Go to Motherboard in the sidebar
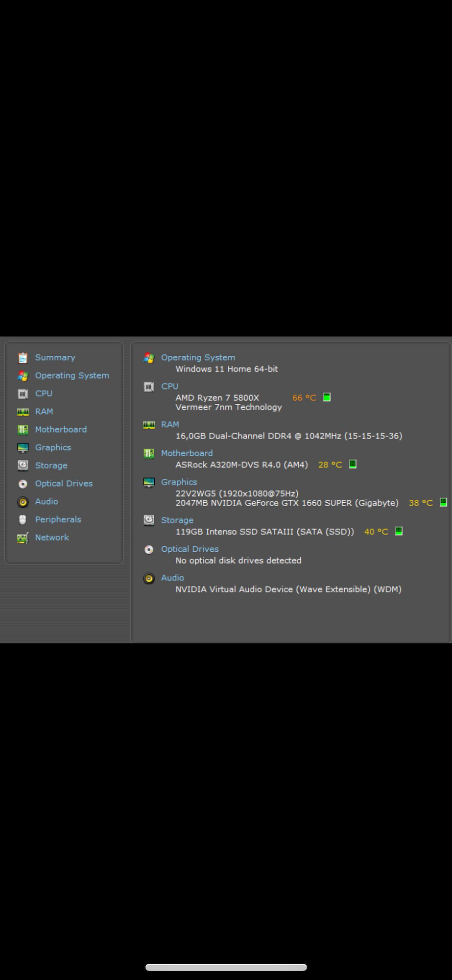Image resolution: width=452 pixels, height=980 pixels. click(x=61, y=430)
